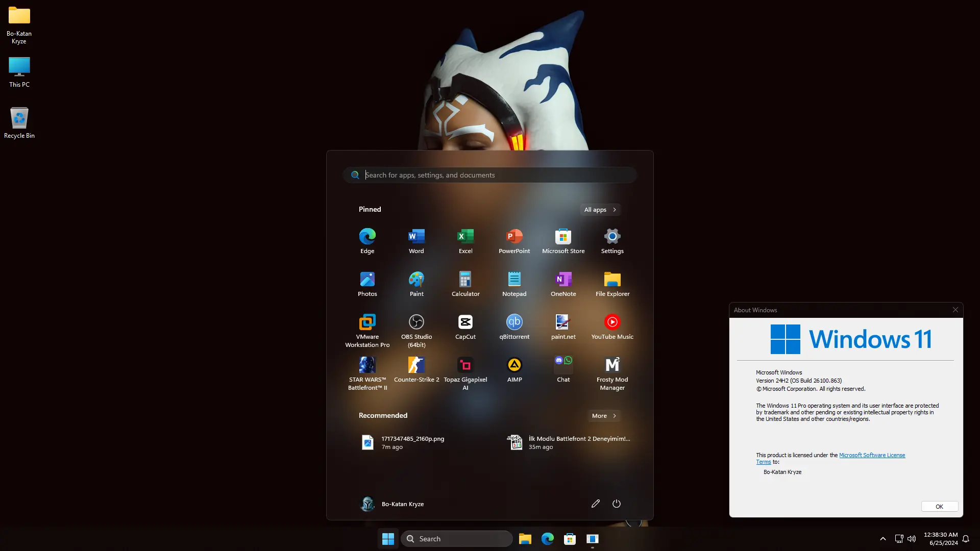Launch PowerPoint from pinned apps

click(x=514, y=241)
